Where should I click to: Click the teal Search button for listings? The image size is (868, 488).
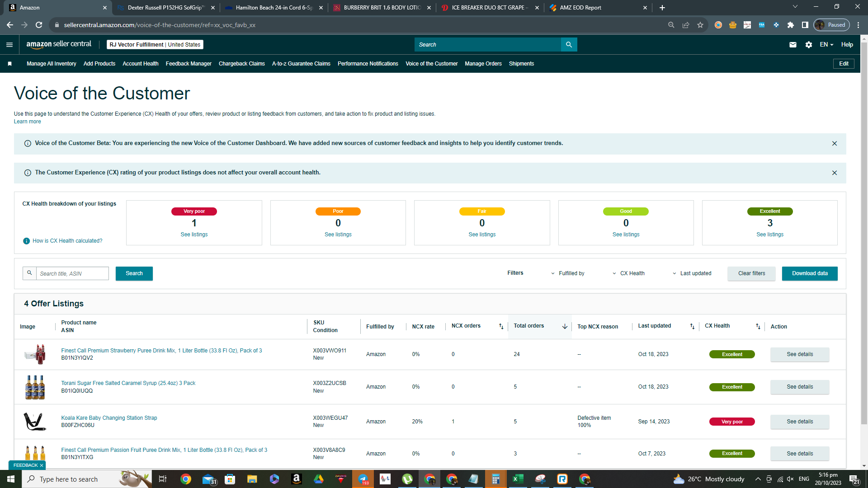point(134,273)
